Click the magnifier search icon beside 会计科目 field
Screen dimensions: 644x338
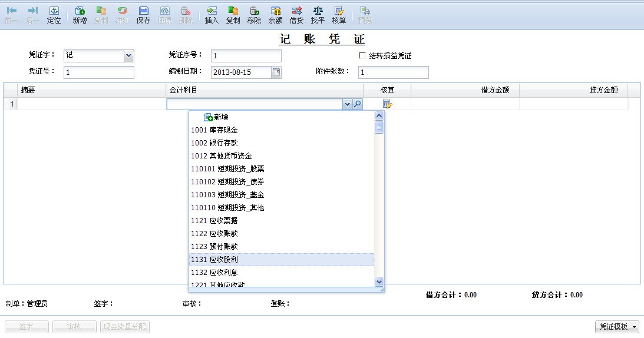[x=358, y=104]
